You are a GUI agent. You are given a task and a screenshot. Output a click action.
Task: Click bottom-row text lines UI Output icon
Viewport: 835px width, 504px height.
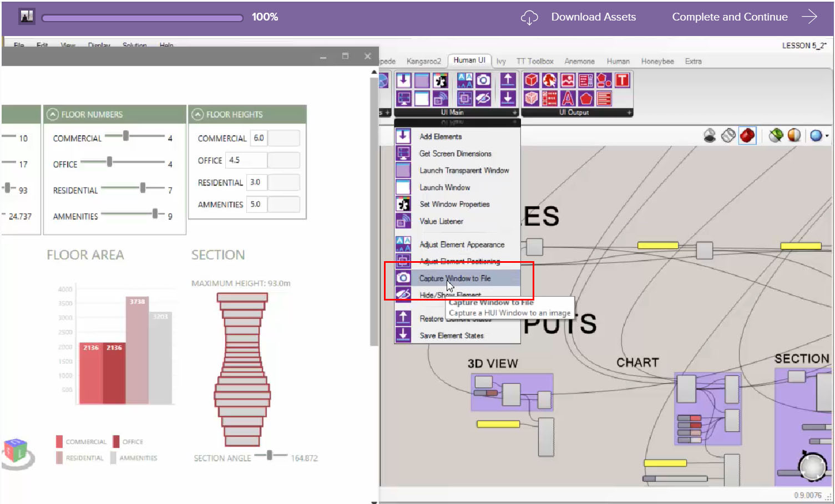(604, 98)
